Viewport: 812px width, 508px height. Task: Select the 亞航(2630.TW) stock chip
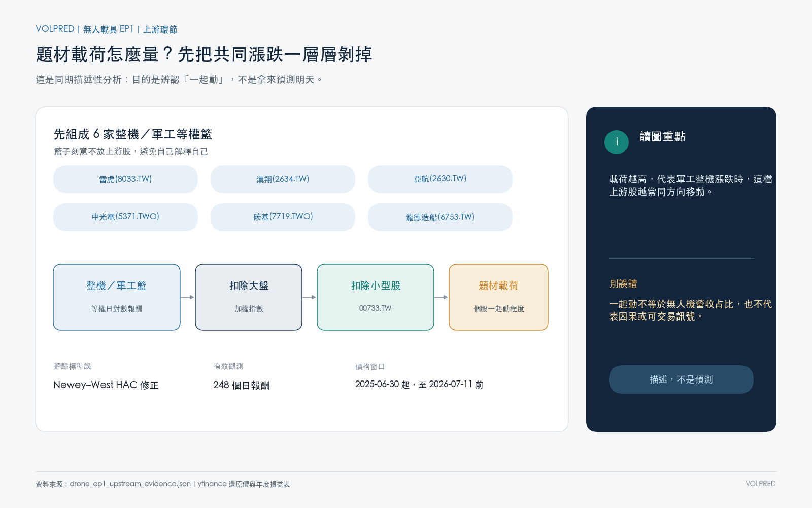[x=440, y=179]
